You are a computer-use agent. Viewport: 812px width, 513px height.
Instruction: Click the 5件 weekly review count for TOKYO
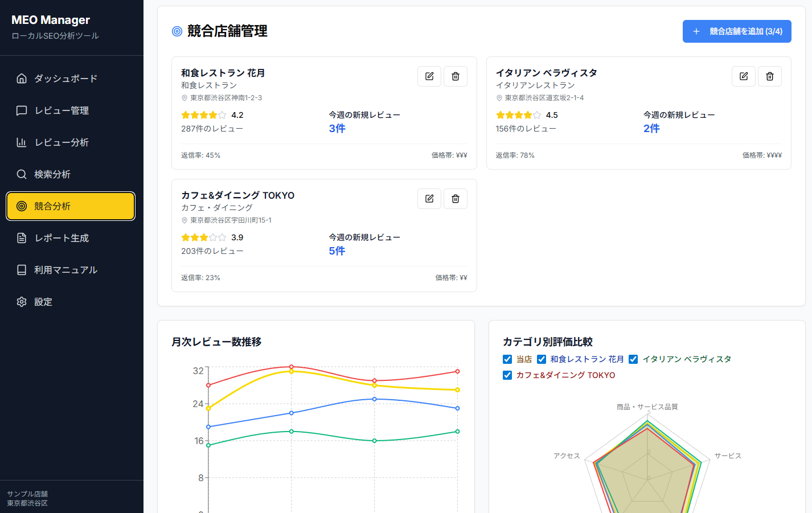coord(337,251)
